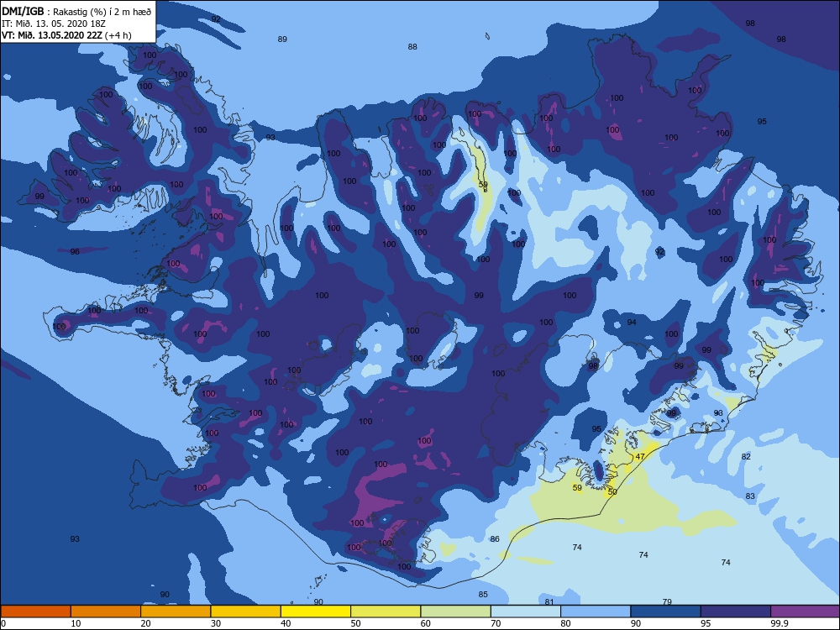The height and width of the screenshot is (630, 840).
Task: Click the 30–40 golden legend swatch
Action: (246, 612)
